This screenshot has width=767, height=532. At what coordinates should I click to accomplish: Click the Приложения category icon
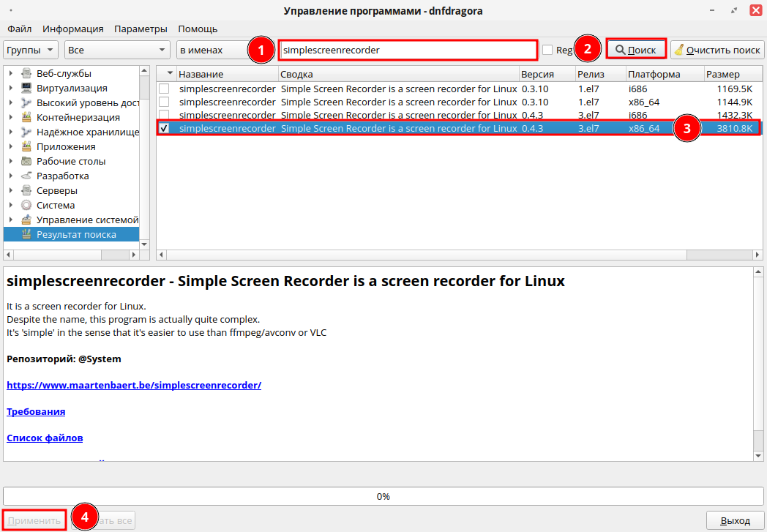pos(26,147)
